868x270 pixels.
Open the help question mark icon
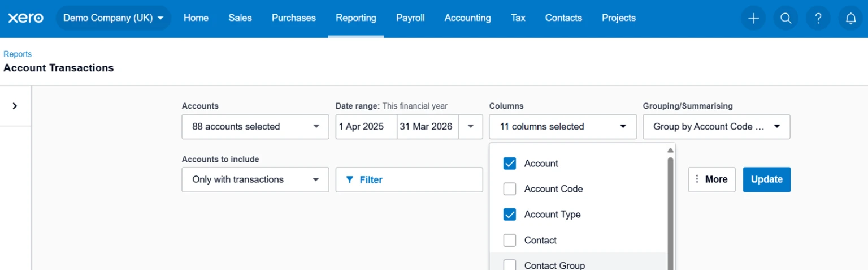[818, 18]
